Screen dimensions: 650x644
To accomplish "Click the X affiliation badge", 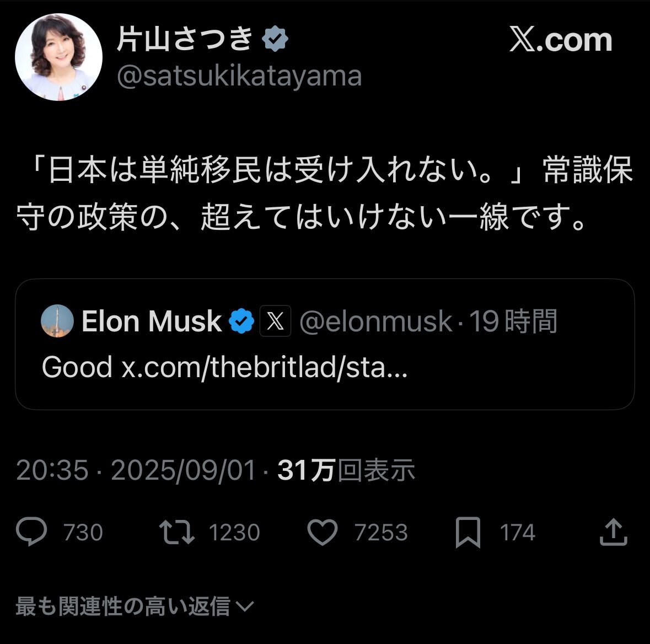I will pyautogui.click(x=275, y=321).
